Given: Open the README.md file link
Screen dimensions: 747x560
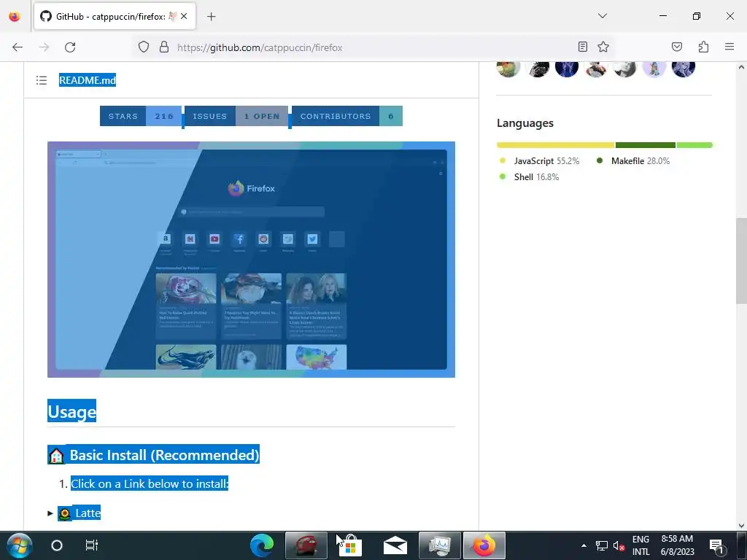Looking at the screenshot, I should click(x=88, y=80).
